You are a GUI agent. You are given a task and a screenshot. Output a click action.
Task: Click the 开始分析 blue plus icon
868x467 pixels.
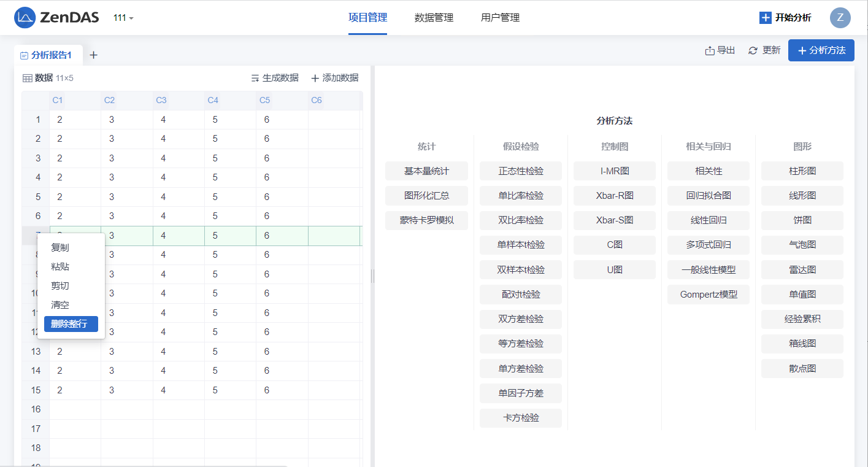765,18
